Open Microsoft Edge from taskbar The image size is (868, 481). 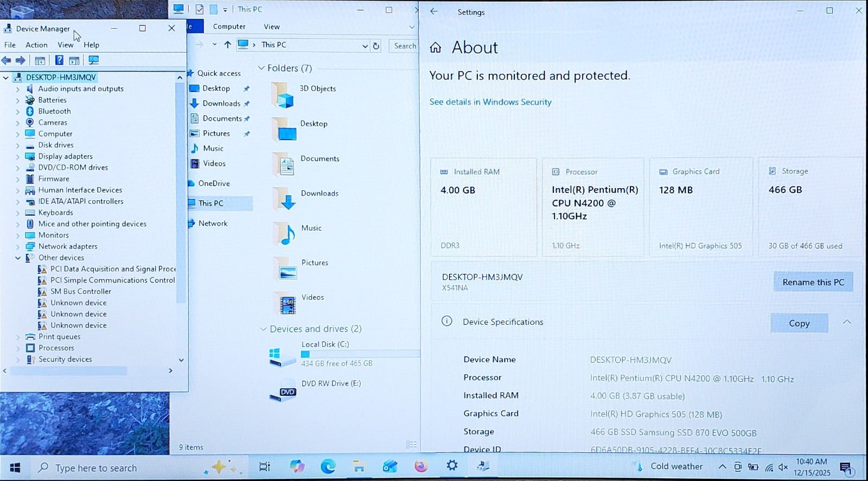click(328, 466)
